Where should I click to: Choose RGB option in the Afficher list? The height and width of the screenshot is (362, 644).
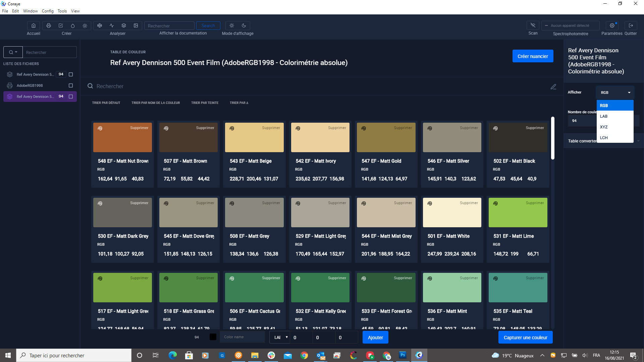(x=615, y=106)
